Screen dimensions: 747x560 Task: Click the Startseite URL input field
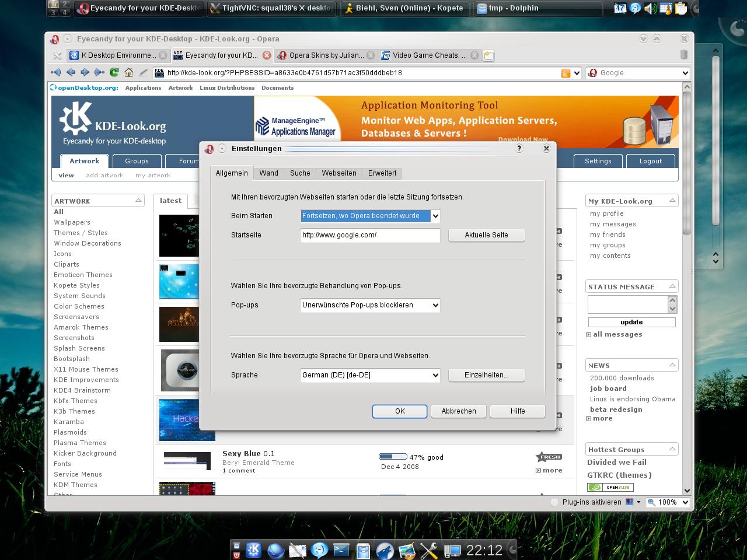pyautogui.click(x=370, y=235)
